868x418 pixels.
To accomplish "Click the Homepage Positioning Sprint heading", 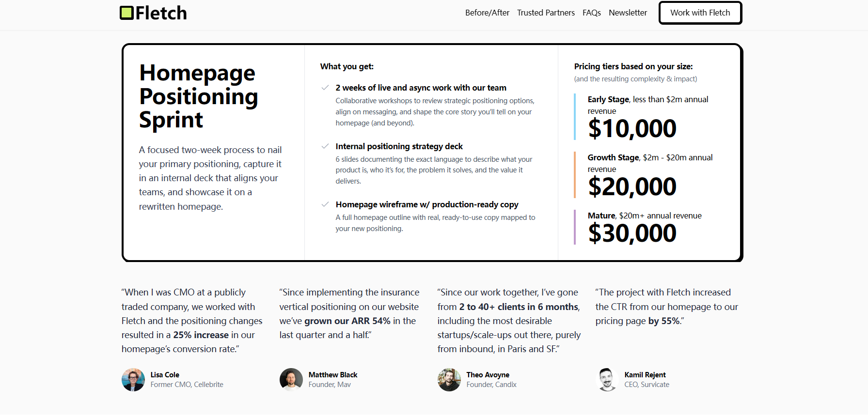I will 198,96.
